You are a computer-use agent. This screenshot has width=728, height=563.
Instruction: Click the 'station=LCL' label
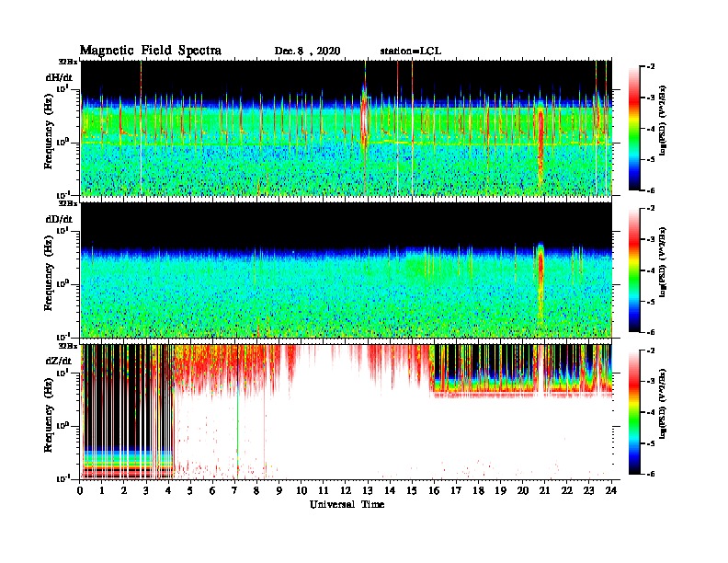(x=411, y=52)
